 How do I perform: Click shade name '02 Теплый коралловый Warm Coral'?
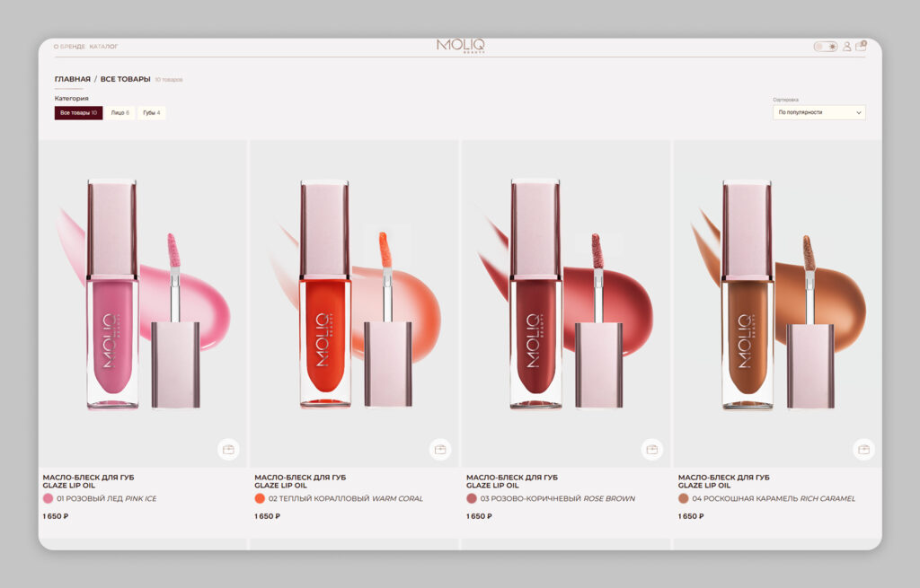346,498
